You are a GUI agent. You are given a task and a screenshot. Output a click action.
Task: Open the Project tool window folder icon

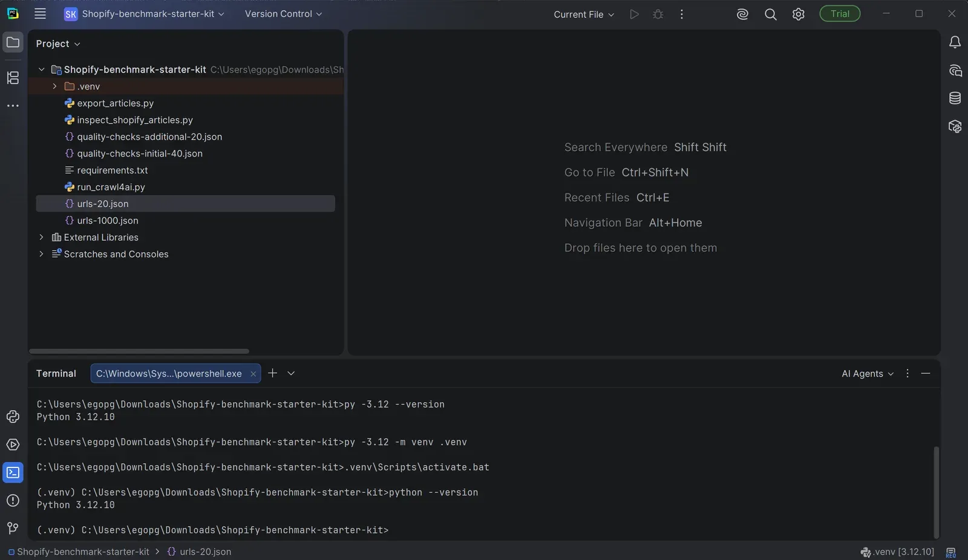point(13,42)
